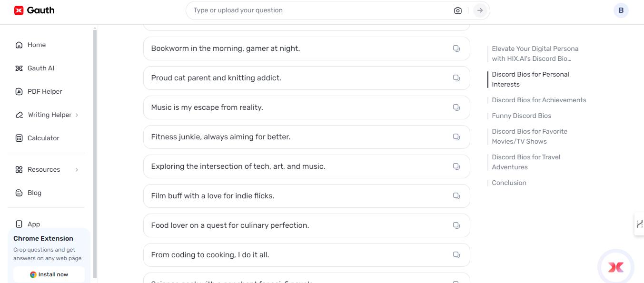
Task: Open the profile avatar menu
Action: [621, 10]
